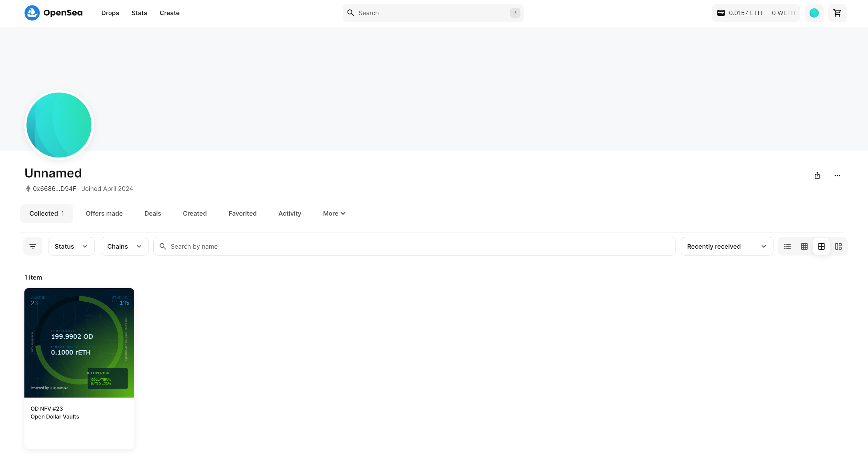Go to Stats in the top navigation
Screen dimensions: 868x466
(x=139, y=13)
